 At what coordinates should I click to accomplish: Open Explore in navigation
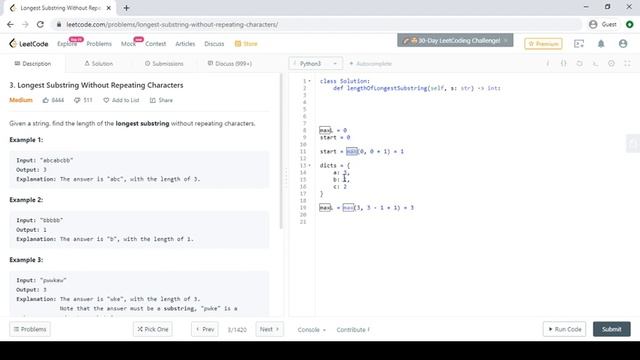pyautogui.click(x=67, y=44)
